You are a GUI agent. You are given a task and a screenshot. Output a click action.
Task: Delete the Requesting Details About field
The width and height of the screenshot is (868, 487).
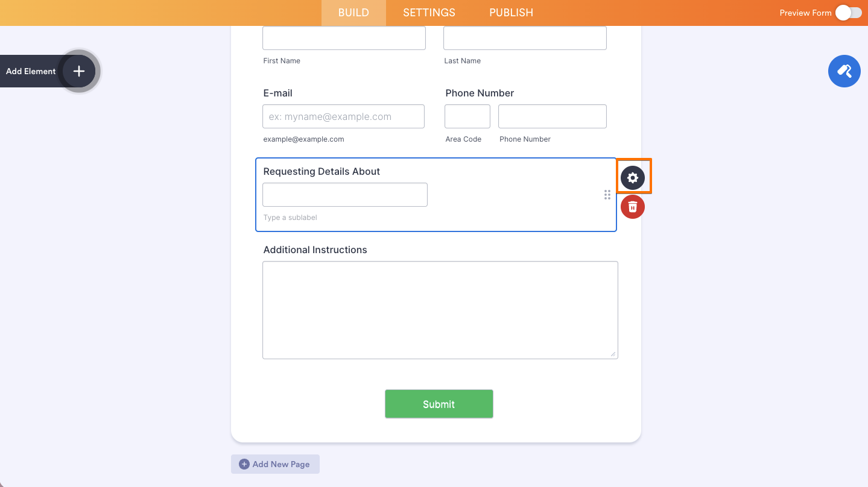point(632,206)
